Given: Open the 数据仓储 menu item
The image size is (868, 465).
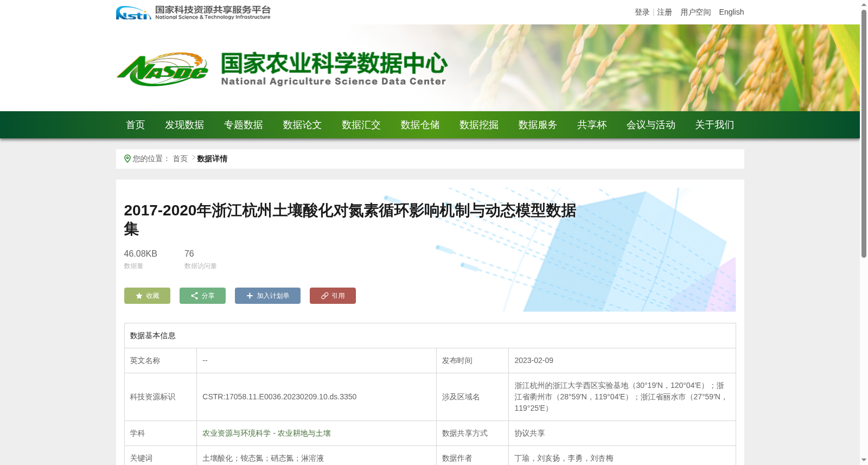Looking at the screenshot, I should coord(420,125).
